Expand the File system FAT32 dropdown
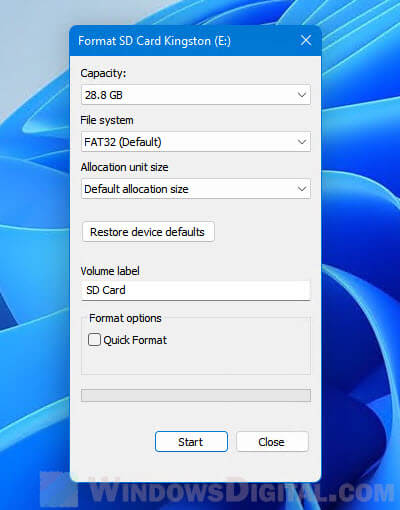This screenshot has height=510, width=400. (196, 142)
